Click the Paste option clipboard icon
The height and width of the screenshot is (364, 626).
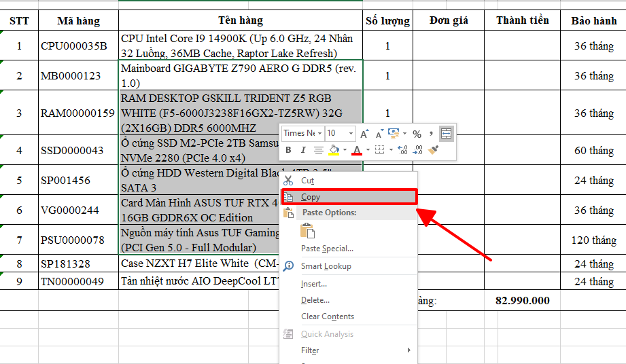(307, 231)
